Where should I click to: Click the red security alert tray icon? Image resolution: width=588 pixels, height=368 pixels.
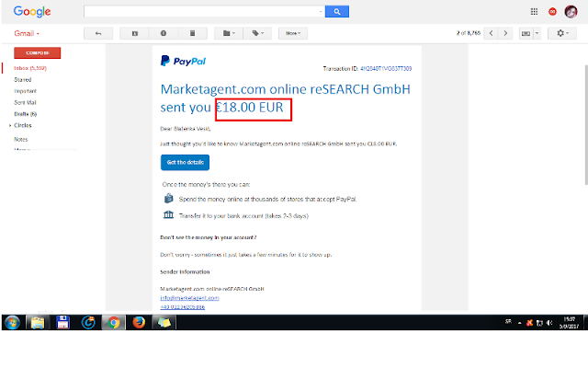[x=529, y=323]
